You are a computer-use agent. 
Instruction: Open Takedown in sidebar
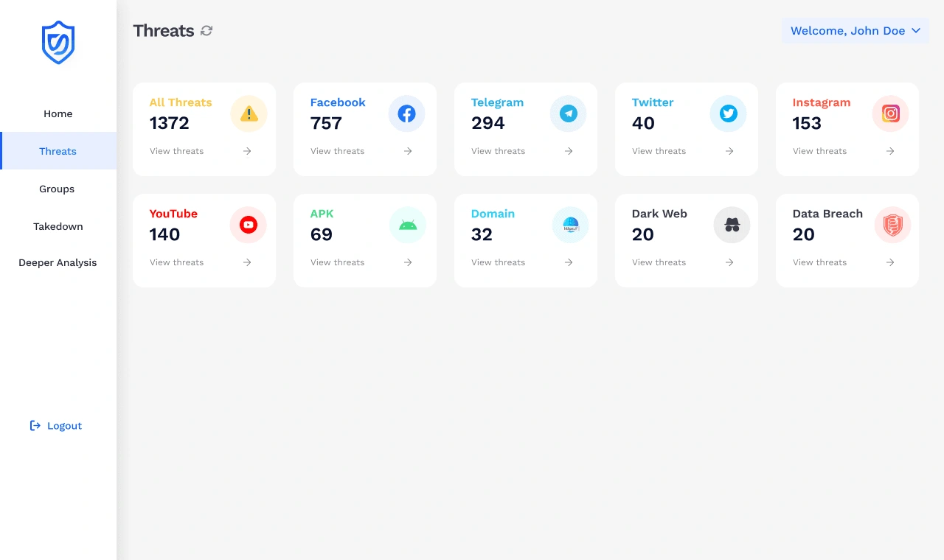coord(58,226)
